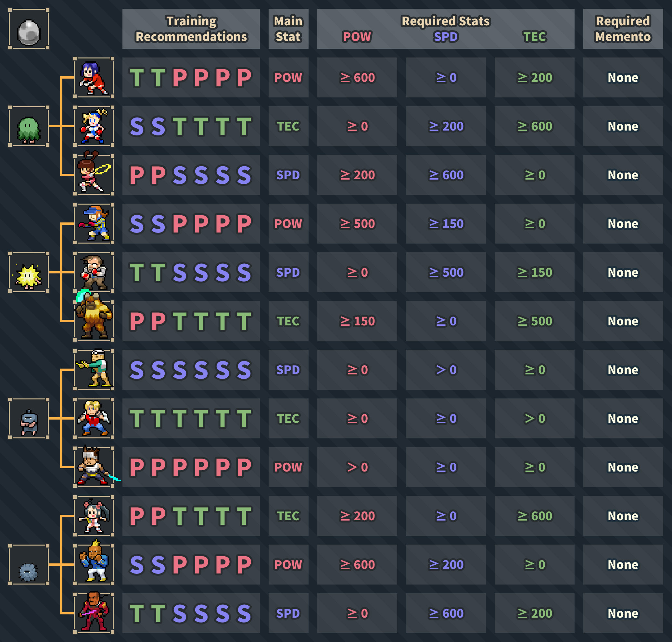Image resolution: width=672 pixels, height=642 pixels.
Task: Select the SSSSSS training recommendation row
Action: [191, 370]
